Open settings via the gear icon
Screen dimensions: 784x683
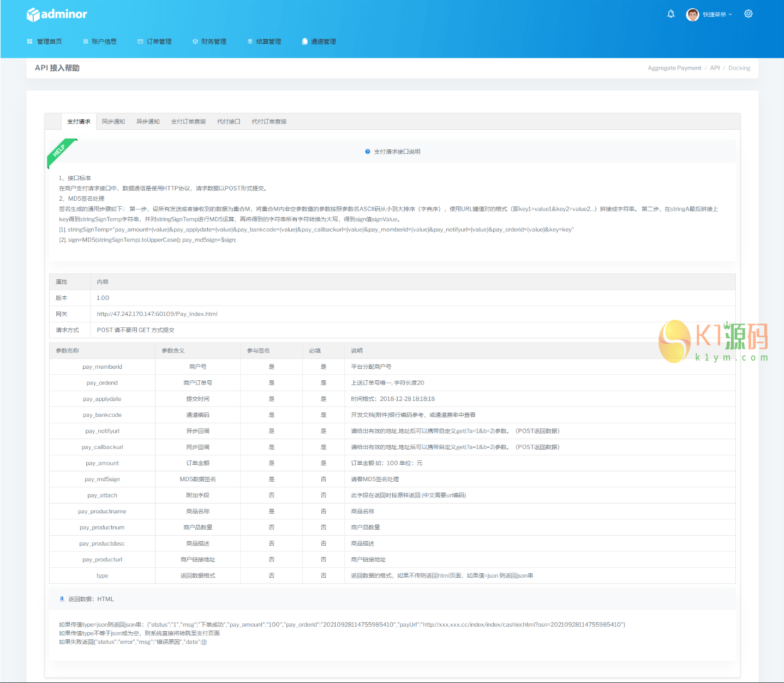748,14
